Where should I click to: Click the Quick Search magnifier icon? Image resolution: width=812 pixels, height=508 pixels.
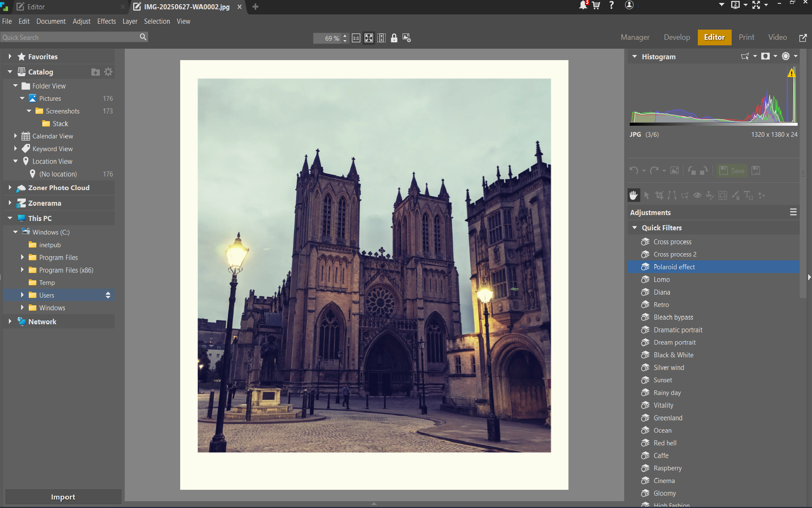(143, 37)
